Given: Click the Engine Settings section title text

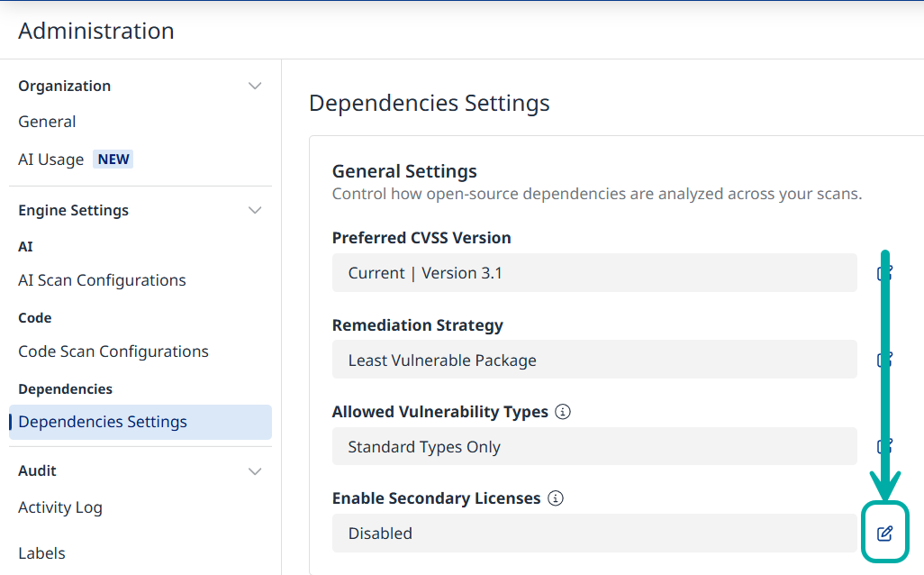Looking at the screenshot, I should click(73, 211).
